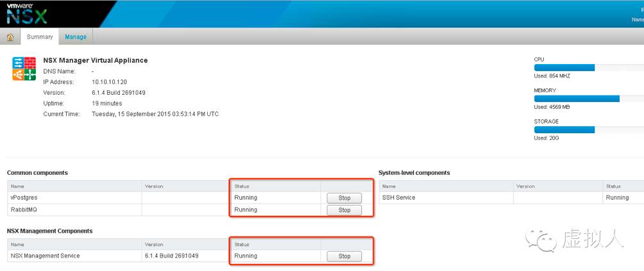Click the RabbitMQ Running status
Screen dimensions: 644x271
246,210
